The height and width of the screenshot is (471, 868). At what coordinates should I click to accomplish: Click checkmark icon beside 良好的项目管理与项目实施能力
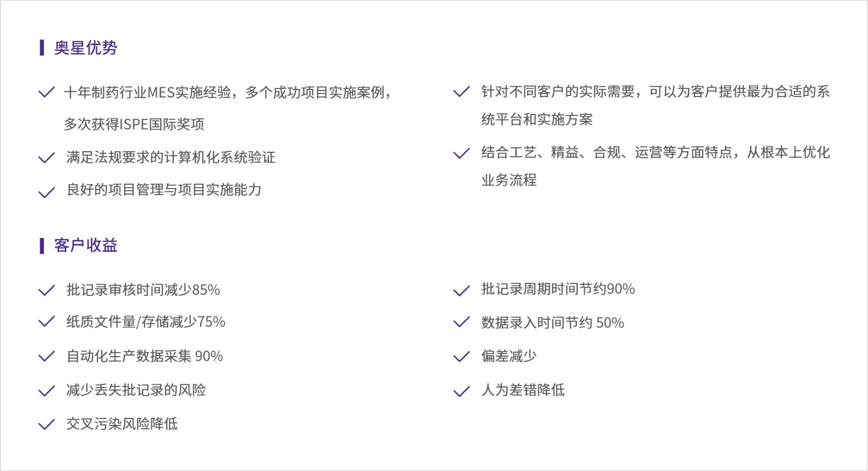[x=47, y=192]
